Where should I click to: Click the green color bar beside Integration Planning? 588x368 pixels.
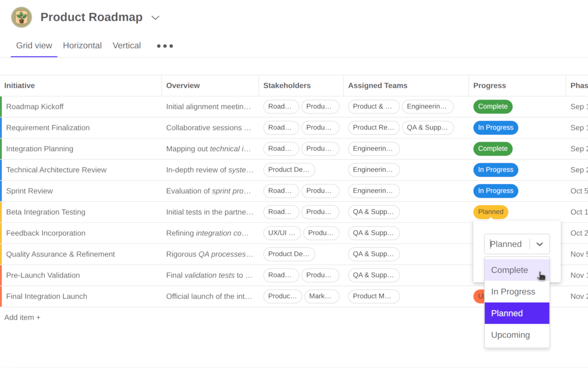point(1,149)
